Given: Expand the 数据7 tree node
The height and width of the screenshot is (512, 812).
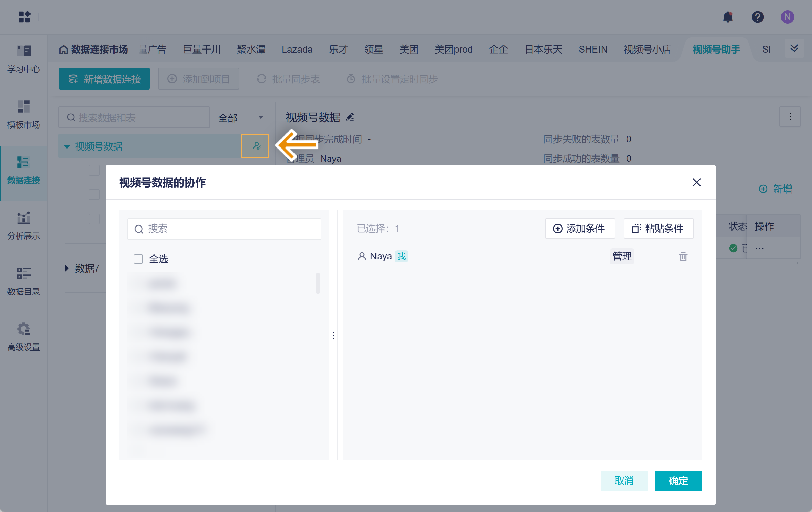Looking at the screenshot, I should (x=67, y=268).
